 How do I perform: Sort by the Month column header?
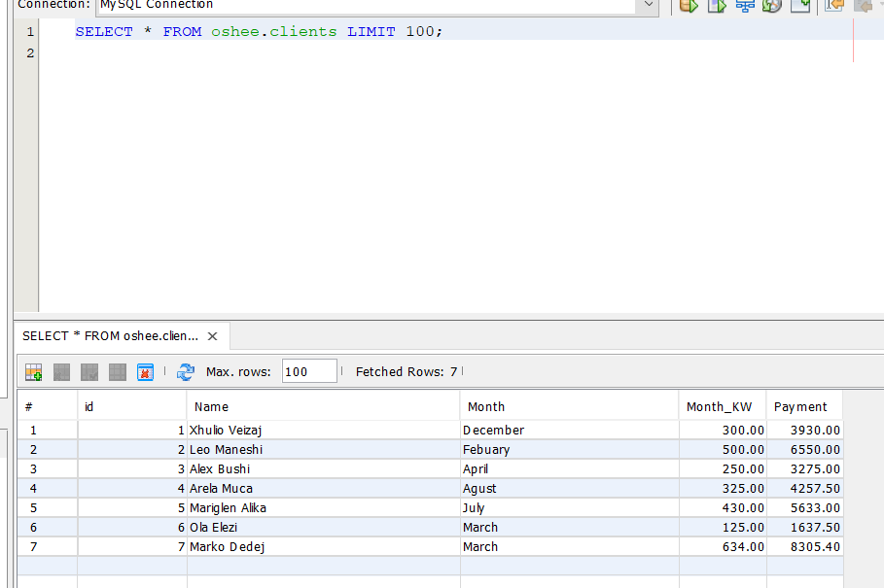coord(570,406)
